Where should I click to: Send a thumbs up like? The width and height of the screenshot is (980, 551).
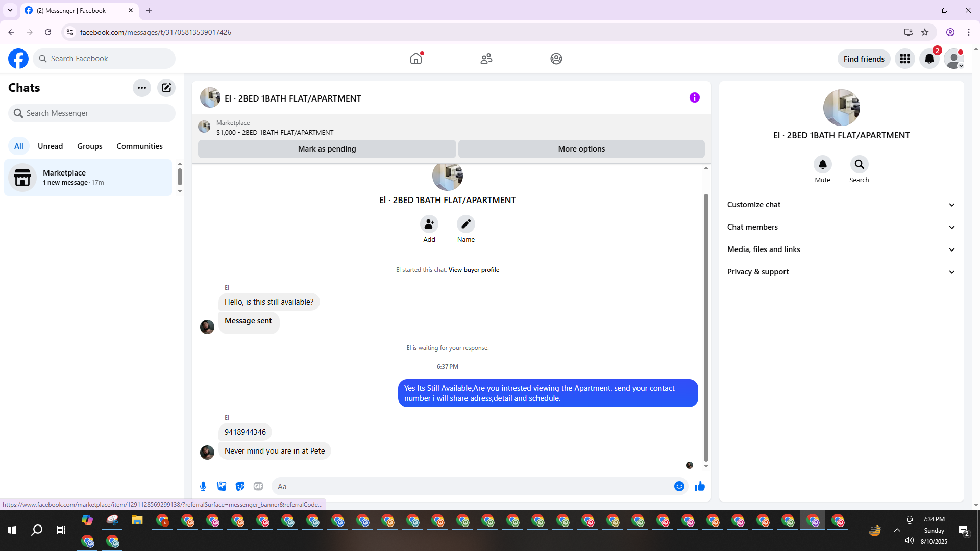pos(699,486)
